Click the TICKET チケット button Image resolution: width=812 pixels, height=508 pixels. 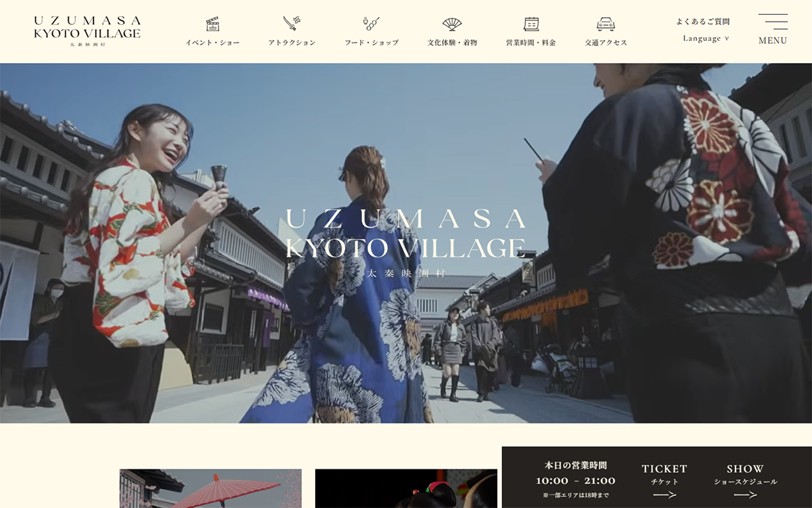tap(664, 482)
